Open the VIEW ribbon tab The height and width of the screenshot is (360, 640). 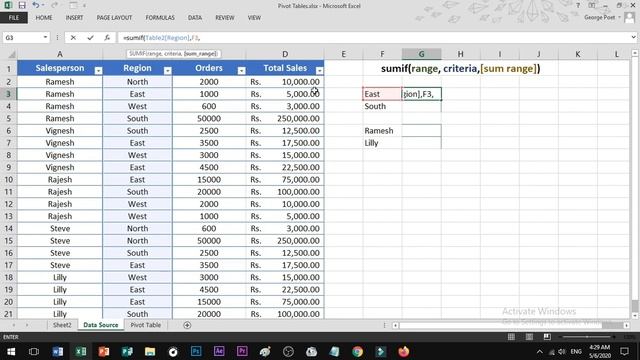[254, 18]
